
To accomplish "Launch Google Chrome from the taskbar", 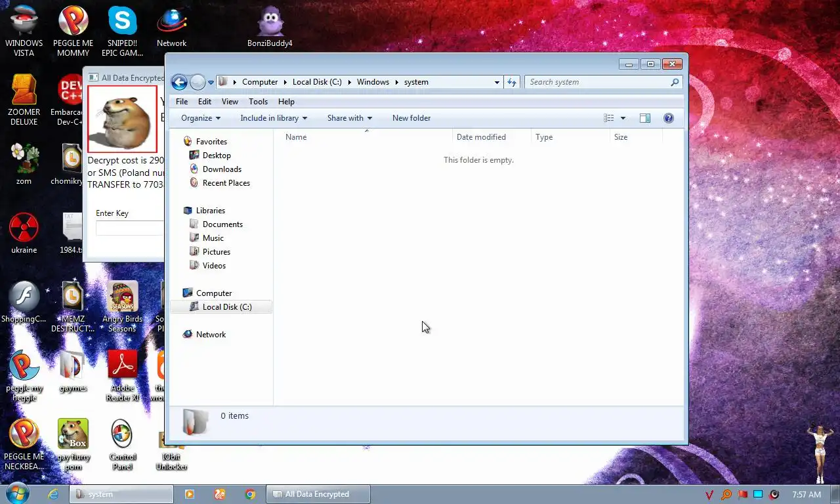I will (x=250, y=494).
